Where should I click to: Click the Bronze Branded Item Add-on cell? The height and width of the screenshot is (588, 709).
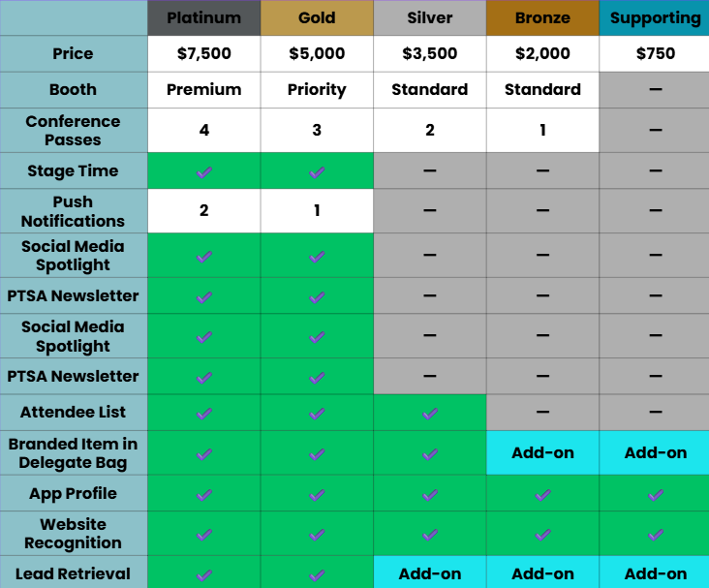coord(542,452)
